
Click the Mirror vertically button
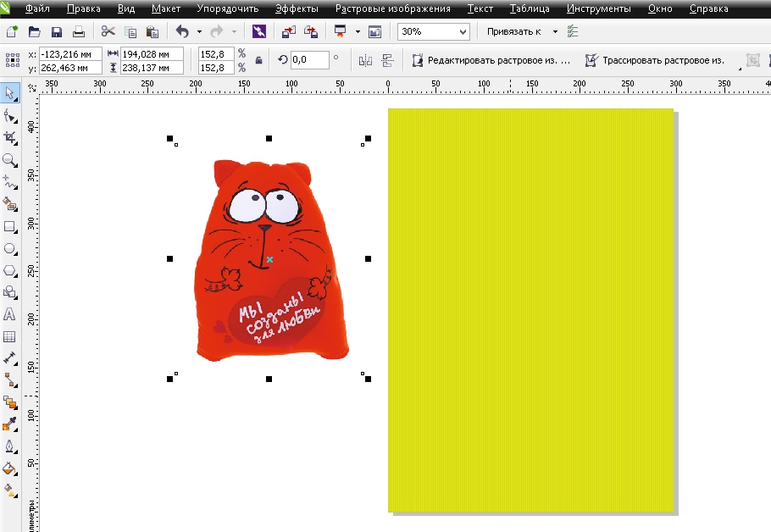[x=388, y=60]
